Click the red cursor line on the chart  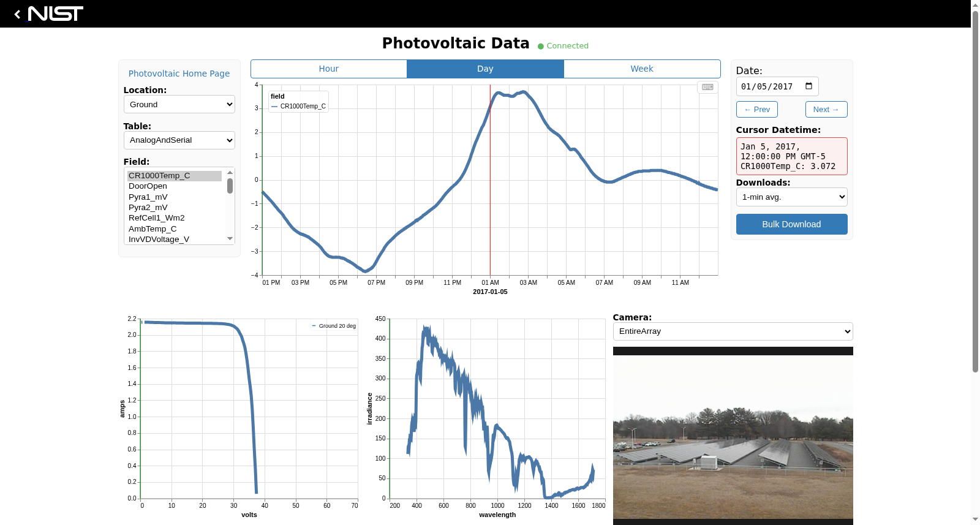(x=490, y=180)
